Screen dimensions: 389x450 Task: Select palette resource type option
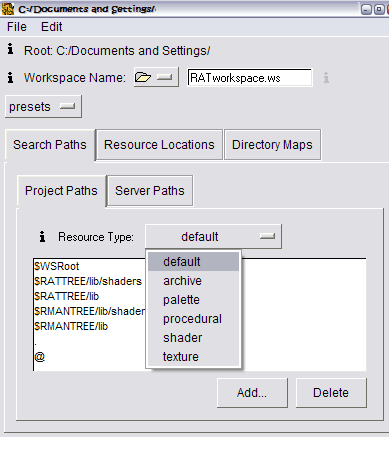181,300
